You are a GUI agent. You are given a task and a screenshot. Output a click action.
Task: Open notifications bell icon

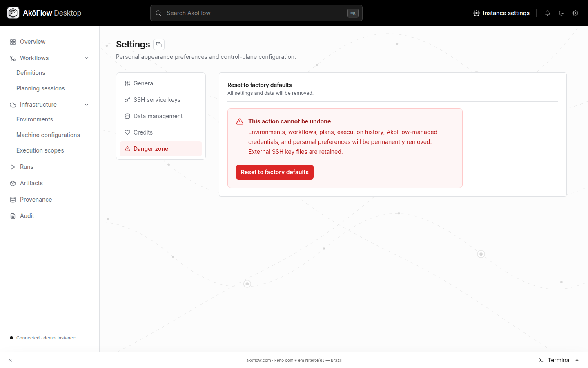point(548,13)
